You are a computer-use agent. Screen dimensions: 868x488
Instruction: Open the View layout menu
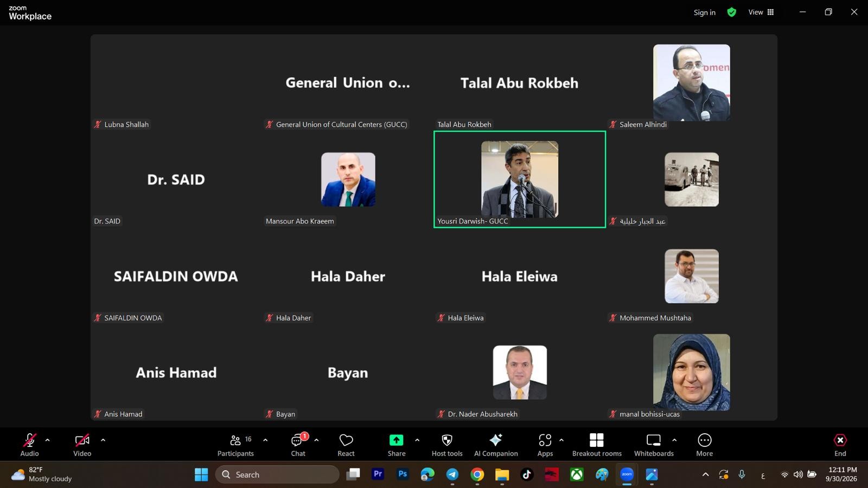pyautogui.click(x=761, y=12)
